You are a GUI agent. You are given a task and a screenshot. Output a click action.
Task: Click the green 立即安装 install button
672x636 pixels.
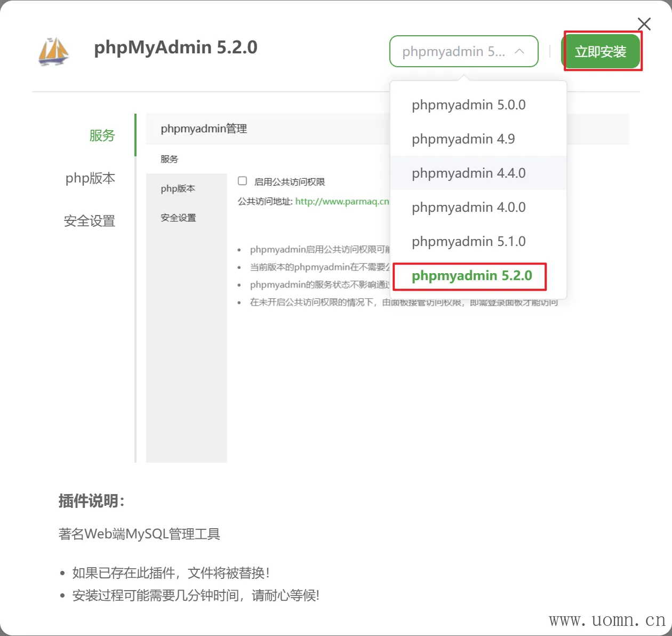(x=601, y=51)
